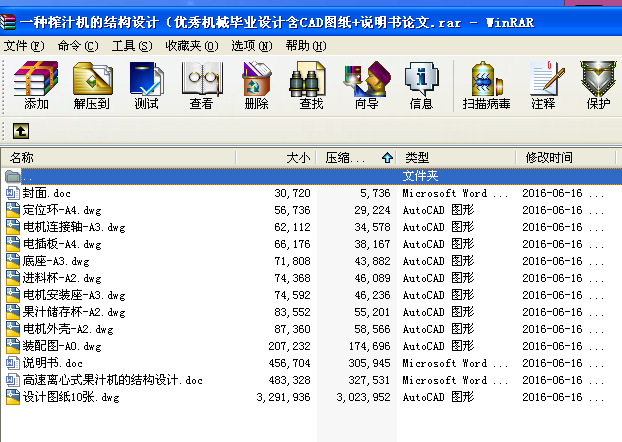The image size is (622, 442).
Task: Open the 选项(N) menu
Action: coord(252,46)
